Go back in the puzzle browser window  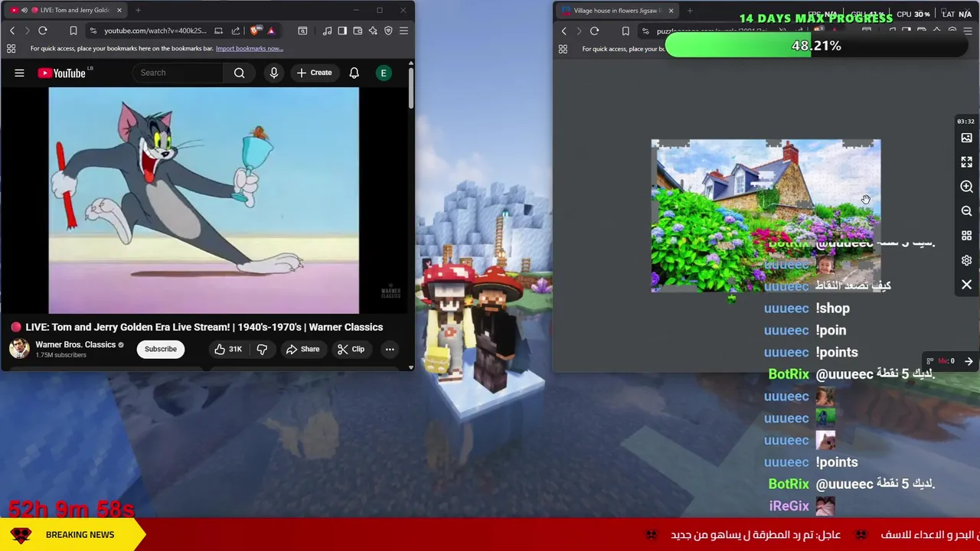point(564,31)
